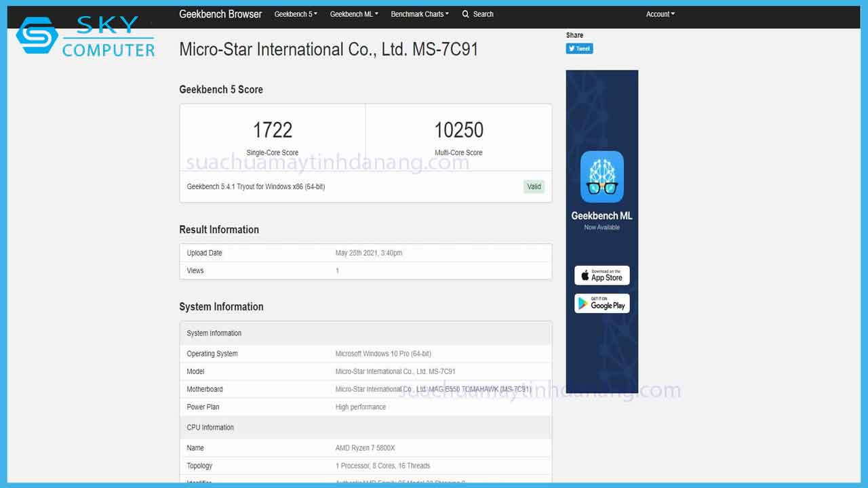Click the Geekbench 5.4.1 Tryout version text
The image size is (868, 488).
(256, 186)
